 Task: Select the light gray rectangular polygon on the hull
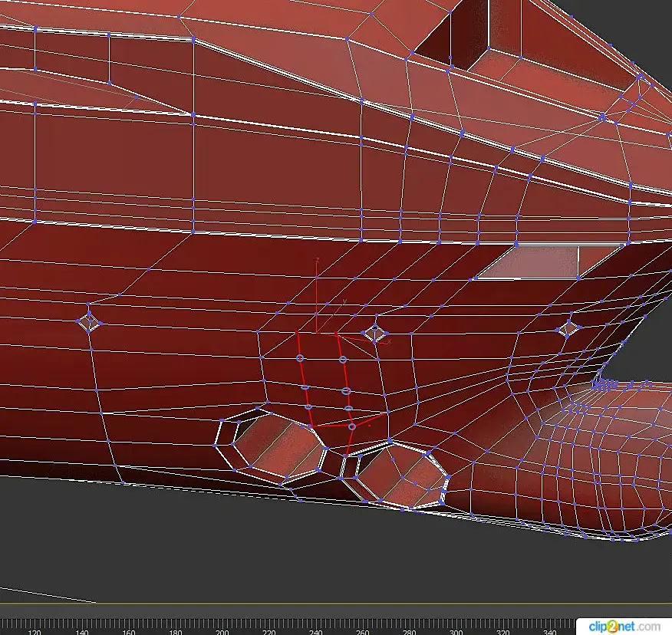coord(529,262)
